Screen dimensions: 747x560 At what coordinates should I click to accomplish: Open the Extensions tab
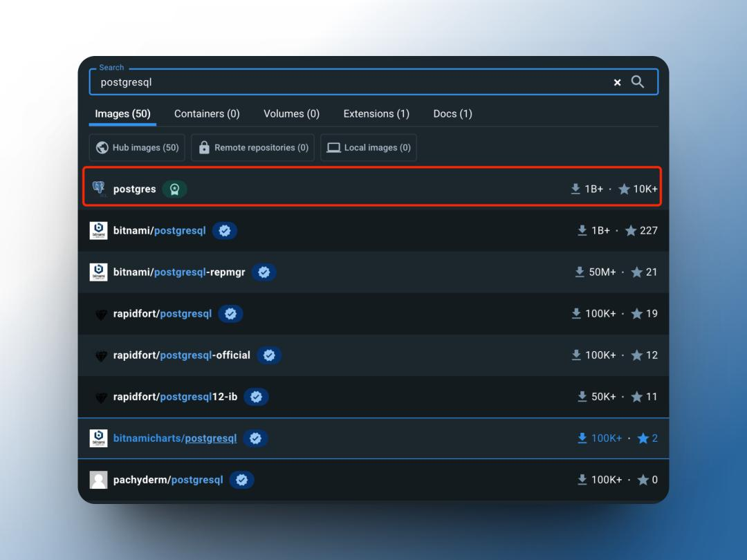click(376, 113)
